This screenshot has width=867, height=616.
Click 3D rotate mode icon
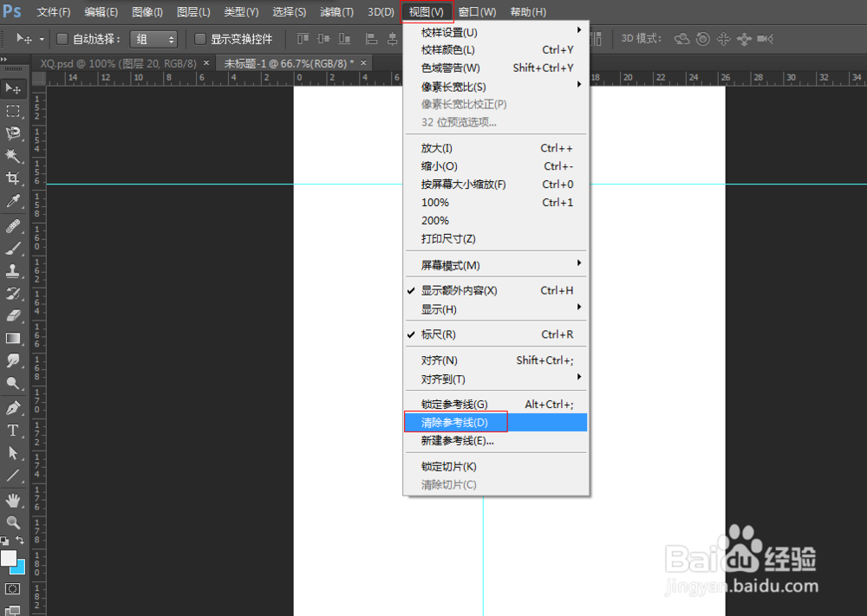click(x=681, y=39)
